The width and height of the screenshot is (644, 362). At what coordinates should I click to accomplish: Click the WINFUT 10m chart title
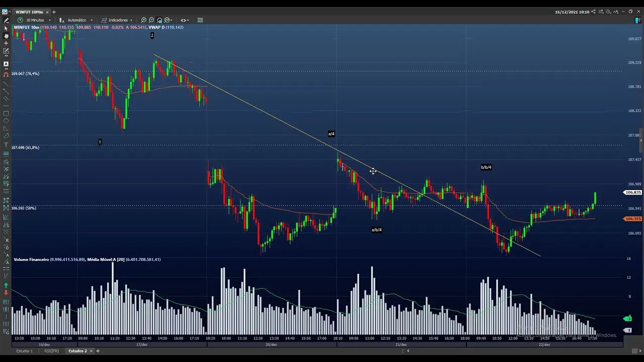coord(27,27)
